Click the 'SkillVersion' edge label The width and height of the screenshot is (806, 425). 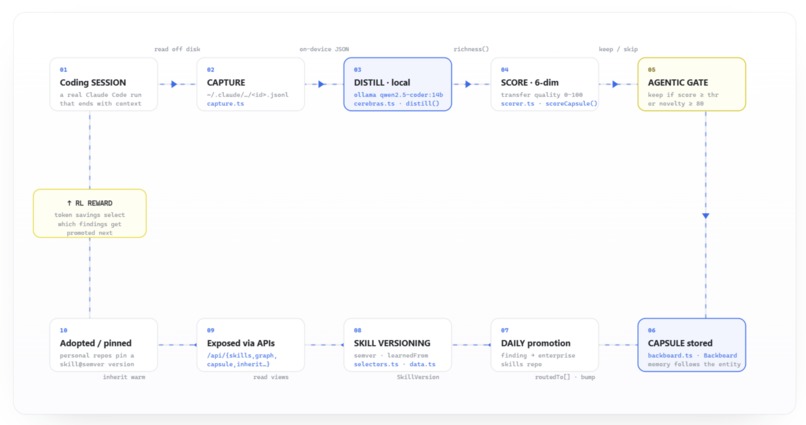[417, 377]
